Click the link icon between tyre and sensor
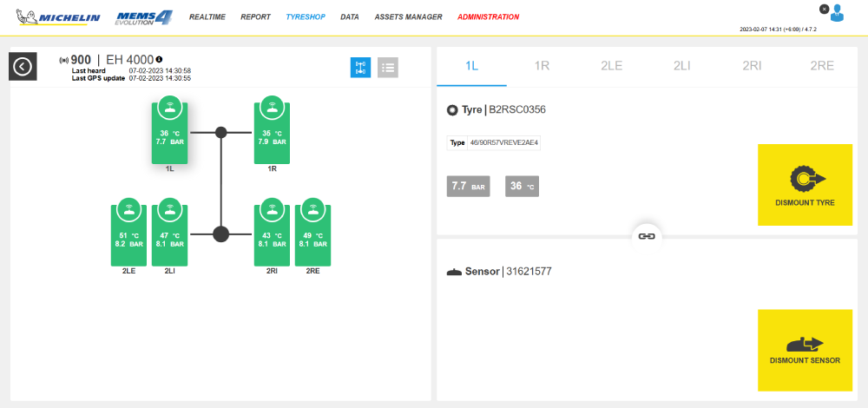868x408 pixels. click(646, 236)
